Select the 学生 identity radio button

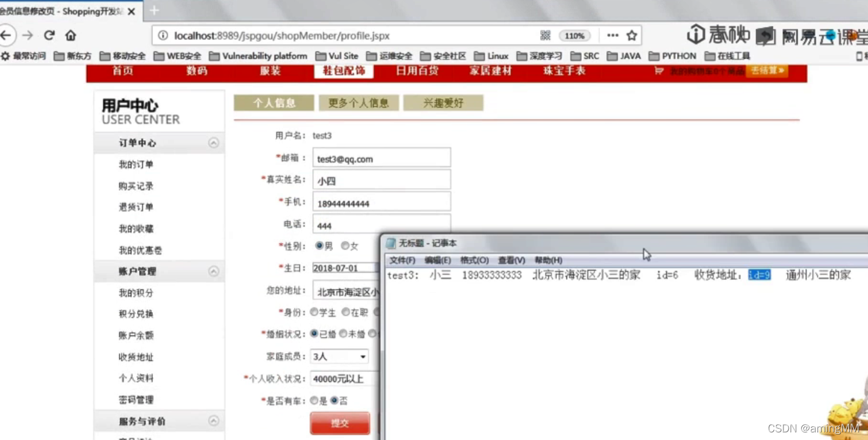[314, 312]
